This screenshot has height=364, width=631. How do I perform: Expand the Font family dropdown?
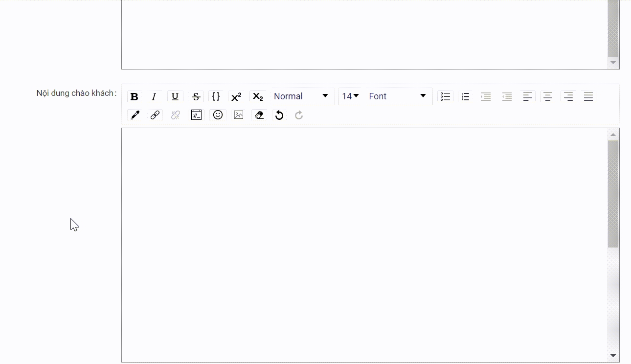pyautogui.click(x=397, y=96)
